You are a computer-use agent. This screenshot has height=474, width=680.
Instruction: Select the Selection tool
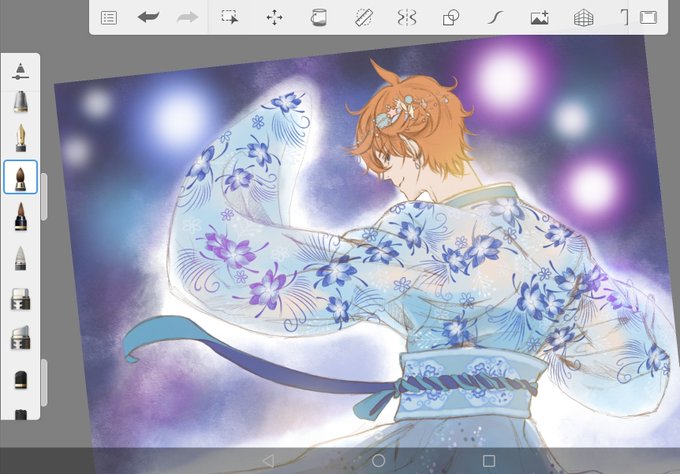pos(230,17)
